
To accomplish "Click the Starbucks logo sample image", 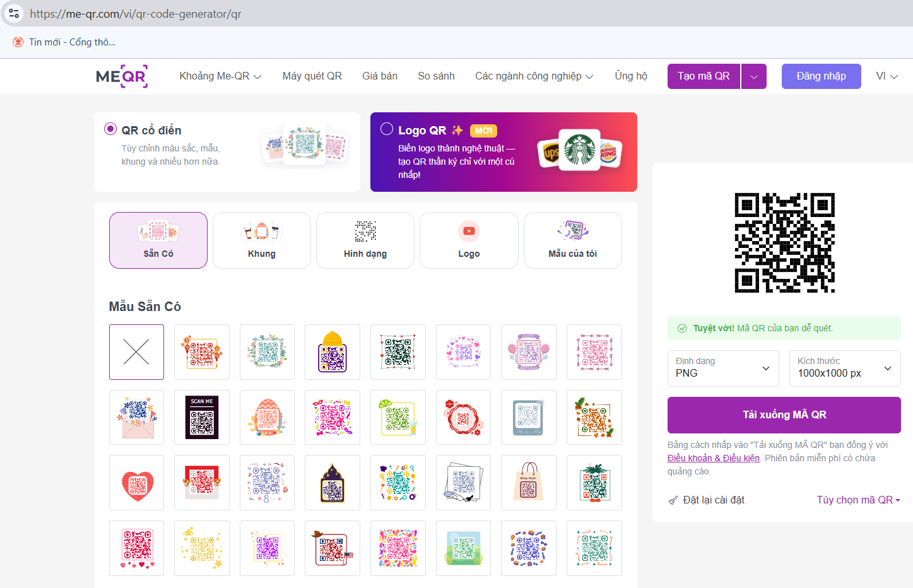I will [579, 150].
